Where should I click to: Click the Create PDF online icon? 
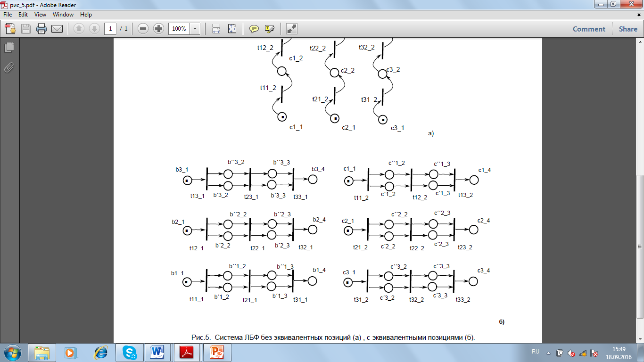[x=10, y=29]
